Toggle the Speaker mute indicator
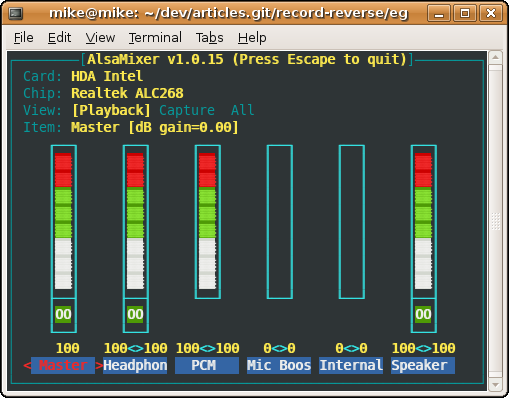Viewport: 509px width, 398px height. 423,314
